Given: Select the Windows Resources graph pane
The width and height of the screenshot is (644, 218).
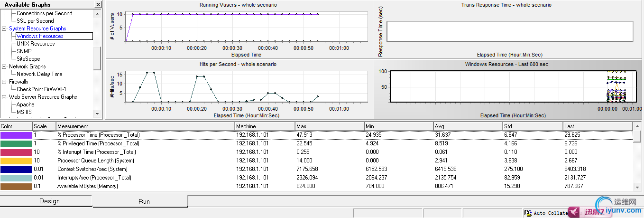Looking at the screenshot, I should pyautogui.click(x=508, y=89).
